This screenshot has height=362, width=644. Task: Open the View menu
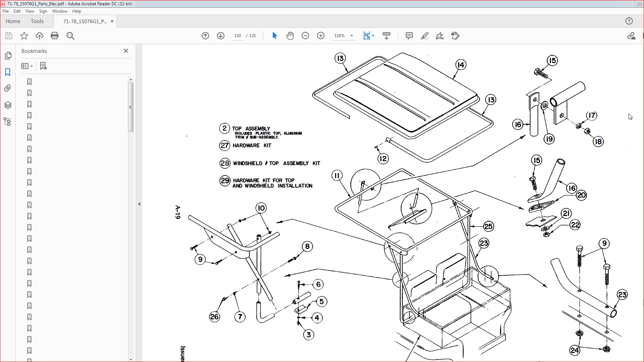(x=30, y=11)
